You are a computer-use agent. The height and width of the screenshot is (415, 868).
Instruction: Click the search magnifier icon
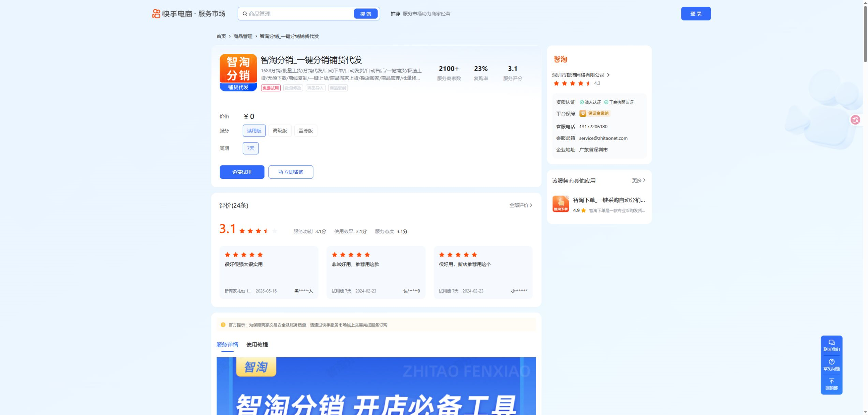245,14
